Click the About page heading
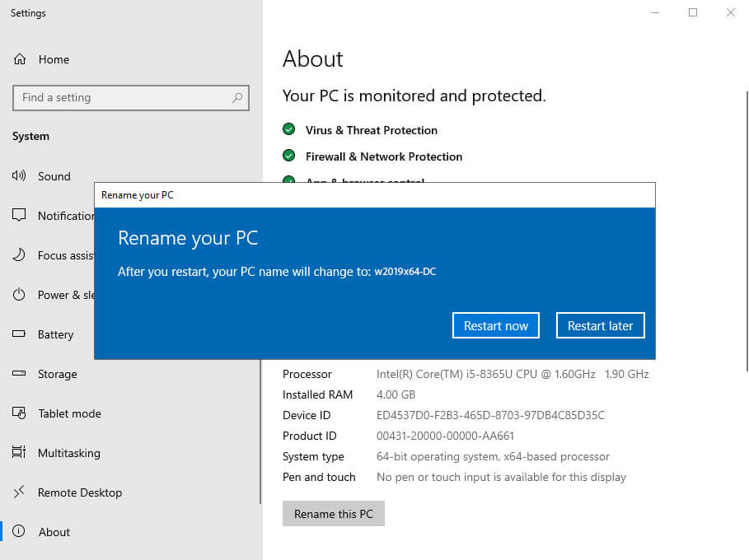The width and height of the screenshot is (749, 560). tap(313, 58)
